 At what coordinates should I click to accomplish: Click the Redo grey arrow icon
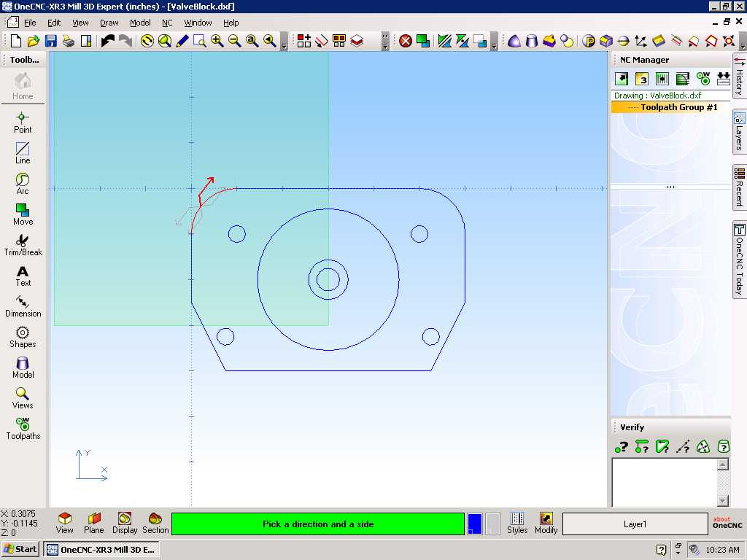(125, 41)
